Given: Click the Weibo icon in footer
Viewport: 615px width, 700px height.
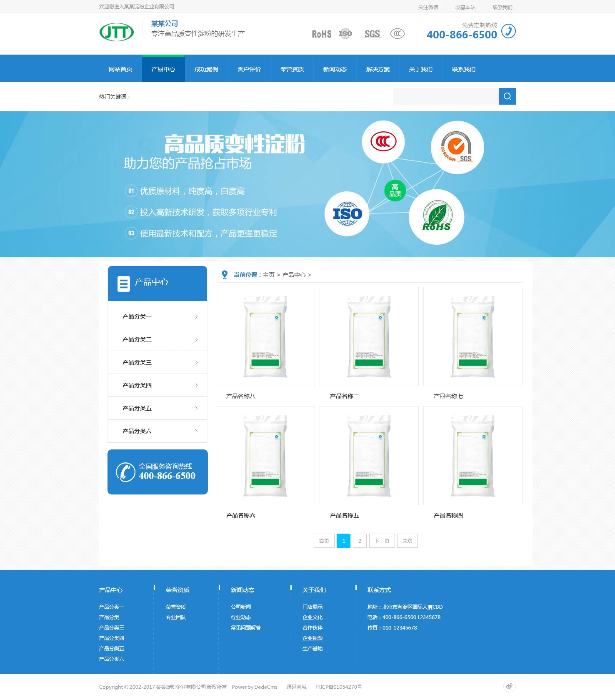Looking at the screenshot, I should (x=509, y=686).
